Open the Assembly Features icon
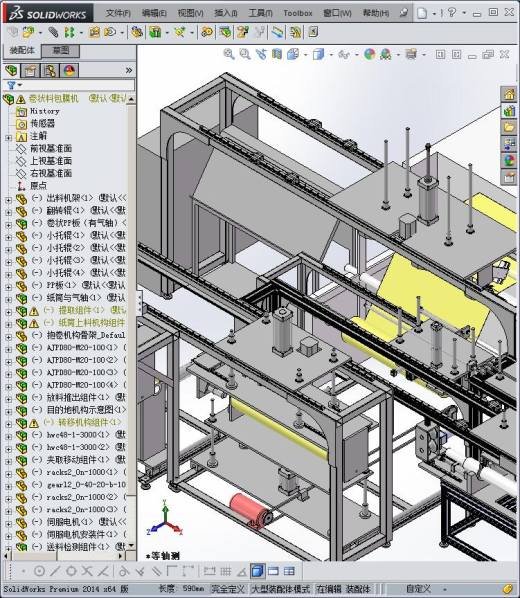 pos(155,32)
